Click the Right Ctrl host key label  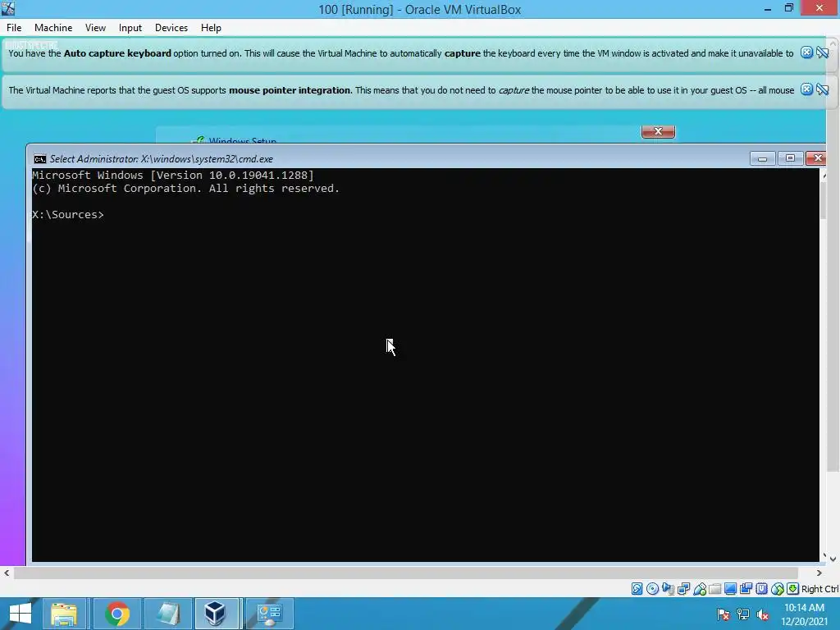[x=819, y=589]
